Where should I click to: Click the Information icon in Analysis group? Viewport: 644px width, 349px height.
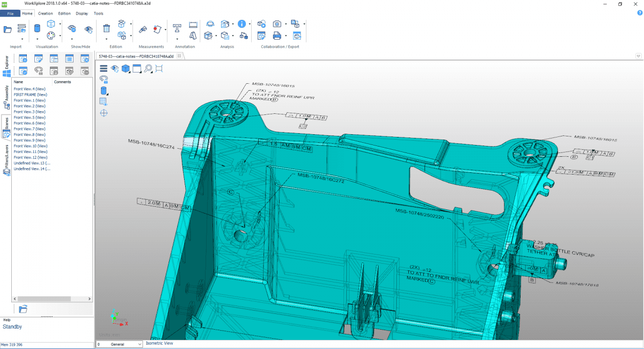pyautogui.click(x=241, y=25)
